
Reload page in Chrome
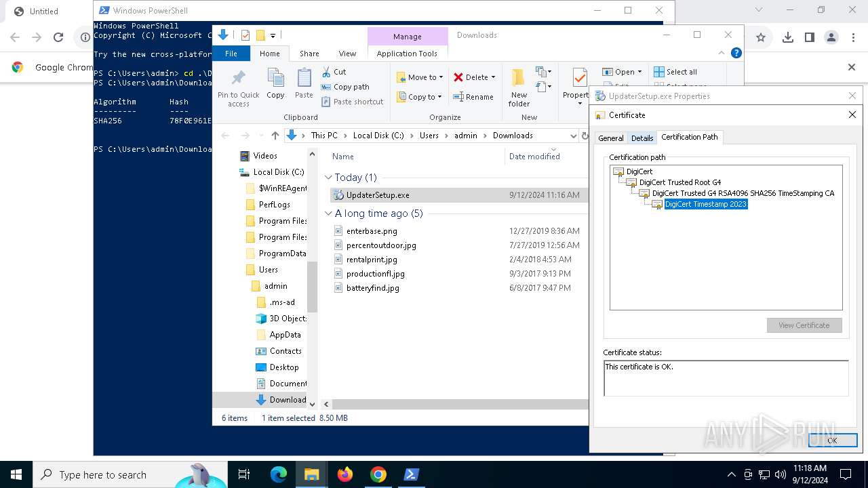pyautogui.click(x=58, y=38)
